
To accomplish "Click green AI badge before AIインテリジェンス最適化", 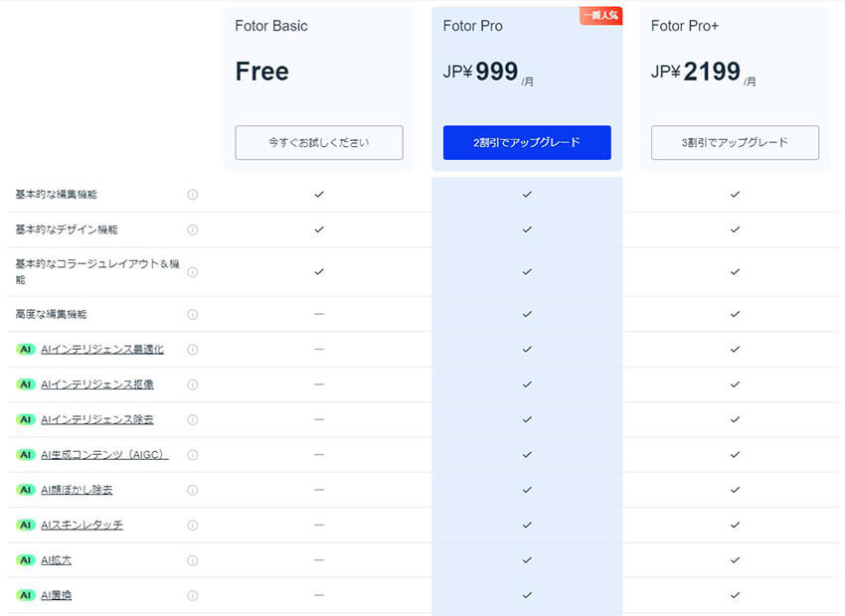I will coord(25,350).
